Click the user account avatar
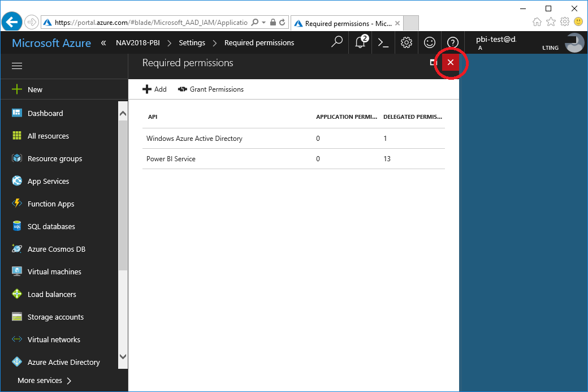Screen dimensions: 588x392 (574, 43)
